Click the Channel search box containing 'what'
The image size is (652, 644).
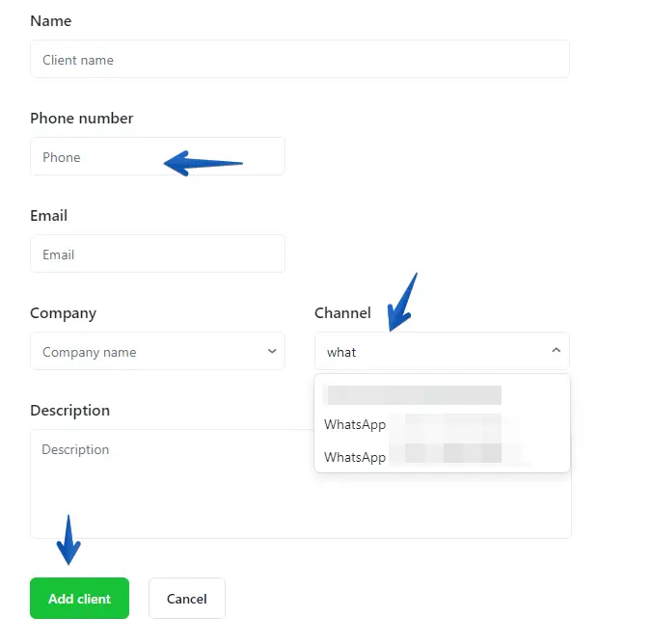coord(434,352)
